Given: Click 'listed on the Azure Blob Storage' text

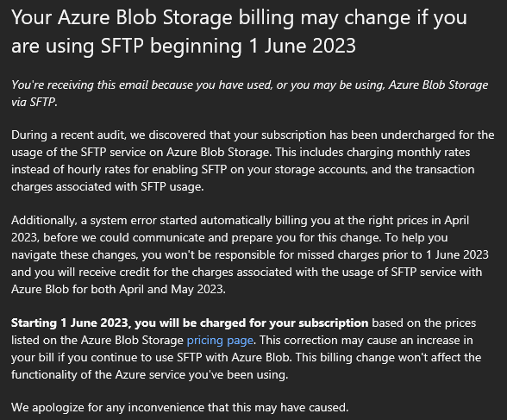Looking at the screenshot, I should tap(97, 341).
